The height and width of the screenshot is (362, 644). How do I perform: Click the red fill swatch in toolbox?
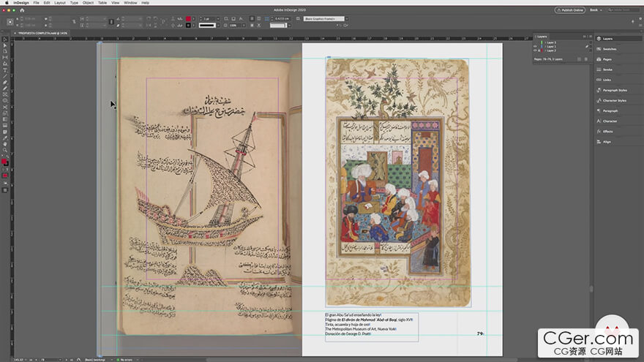coord(4,162)
